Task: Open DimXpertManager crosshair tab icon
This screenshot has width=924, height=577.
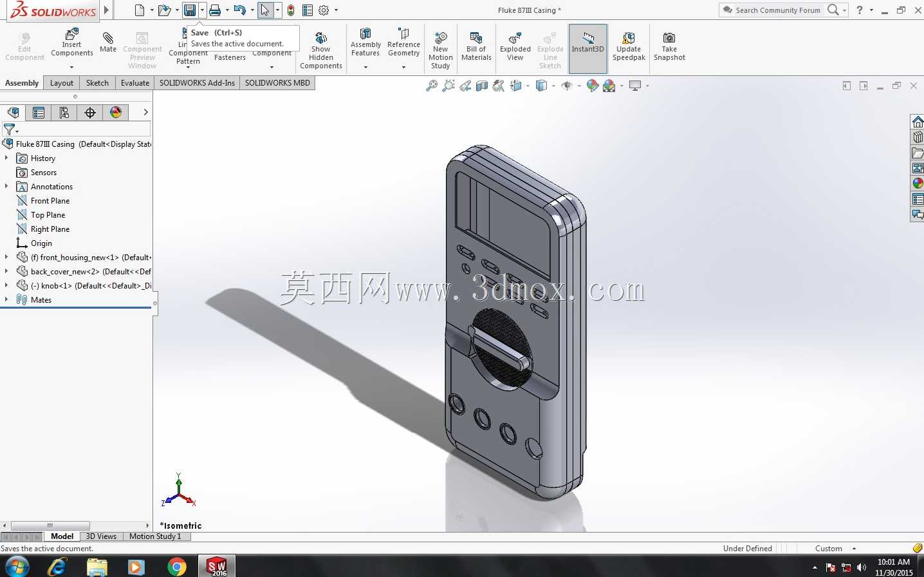Action: pyautogui.click(x=90, y=113)
